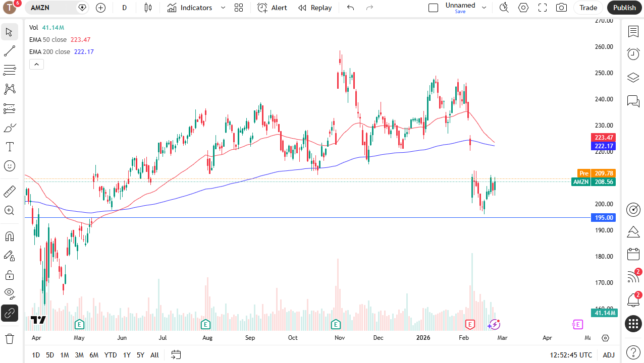Image resolution: width=644 pixels, height=363 pixels.
Task: Select the EMA 200 close legend
Action: click(x=50, y=51)
